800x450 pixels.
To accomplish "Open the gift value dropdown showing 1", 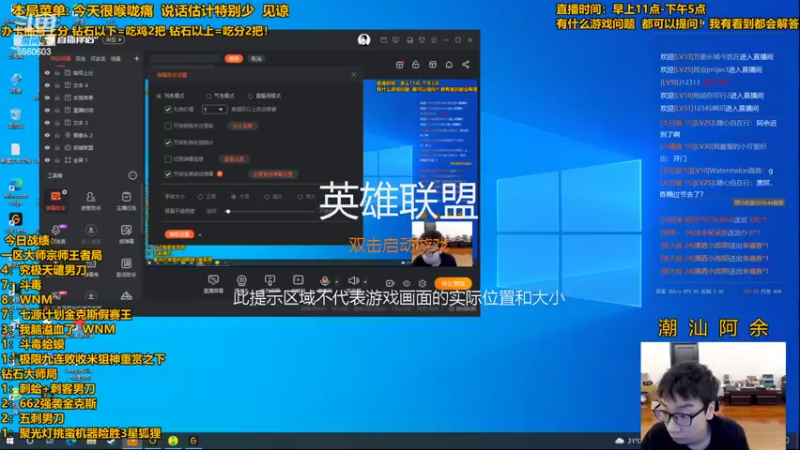I will point(214,109).
